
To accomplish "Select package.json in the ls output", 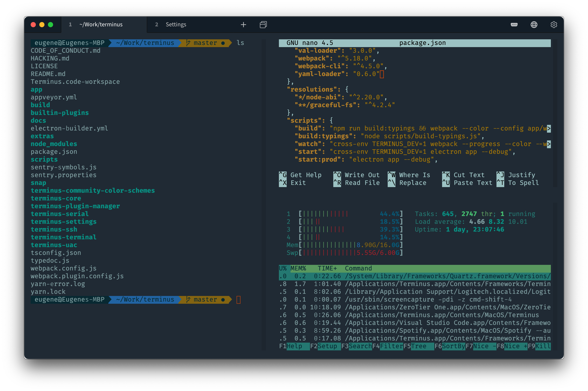I will 54,152.
